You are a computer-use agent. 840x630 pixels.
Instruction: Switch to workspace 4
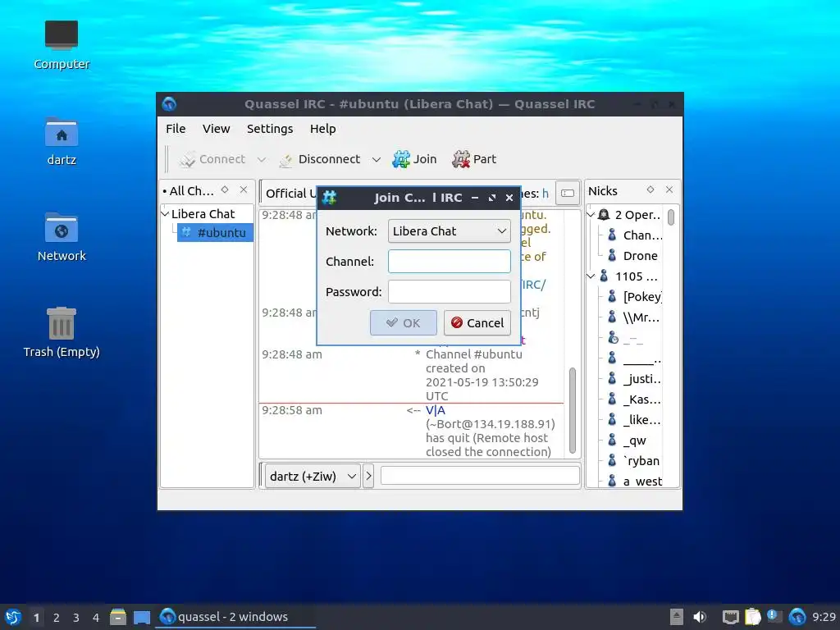coord(95,618)
